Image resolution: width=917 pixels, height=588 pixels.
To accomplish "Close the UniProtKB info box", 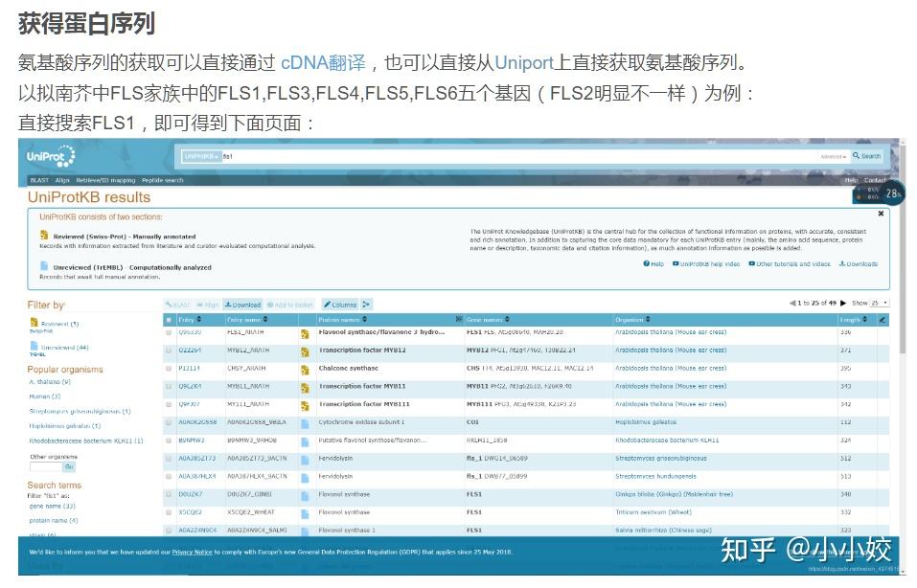I will pos(881,214).
